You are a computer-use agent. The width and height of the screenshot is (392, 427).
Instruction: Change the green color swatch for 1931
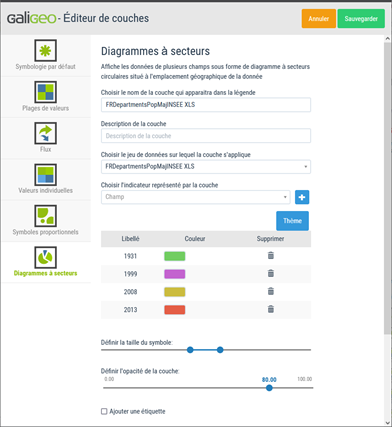pos(175,256)
